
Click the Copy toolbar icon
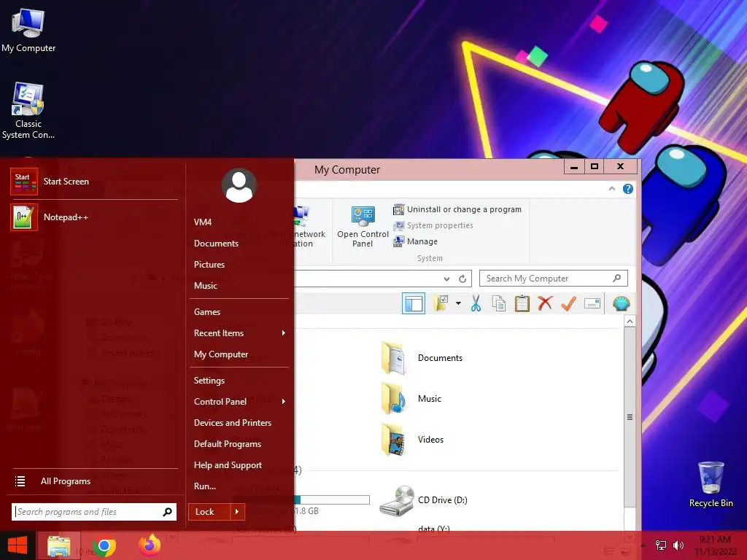pos(499,303)
